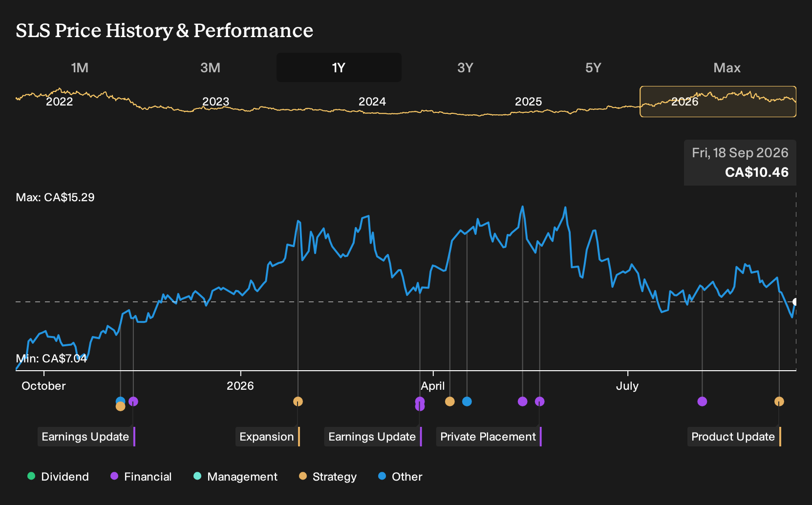Switch to the 3Y range tab
This screenshot has height=505, width=812.
tap(465, 67)
